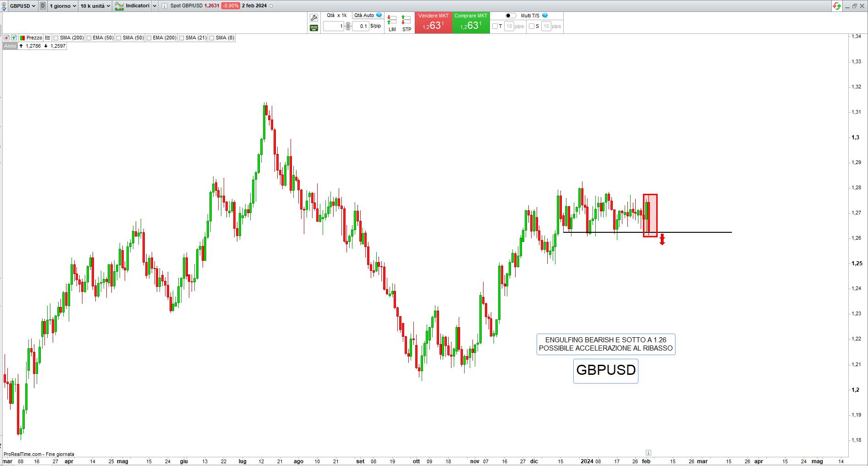This screenshot has width=868, height=466.
Task: Enable the S stop checkbox
Action: pos(532,26)
